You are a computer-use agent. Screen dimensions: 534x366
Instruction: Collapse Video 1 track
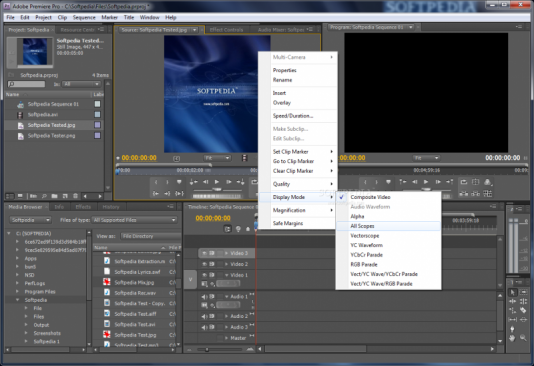click(226, 275)
